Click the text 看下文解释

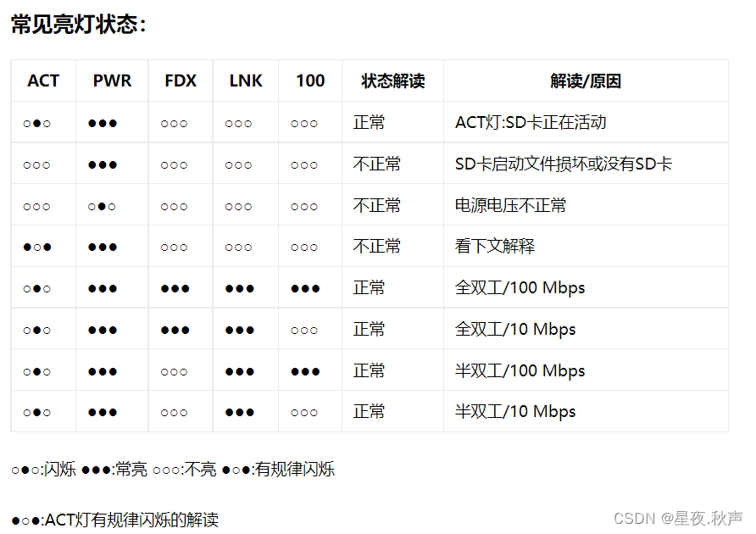[x=495, y=246]
